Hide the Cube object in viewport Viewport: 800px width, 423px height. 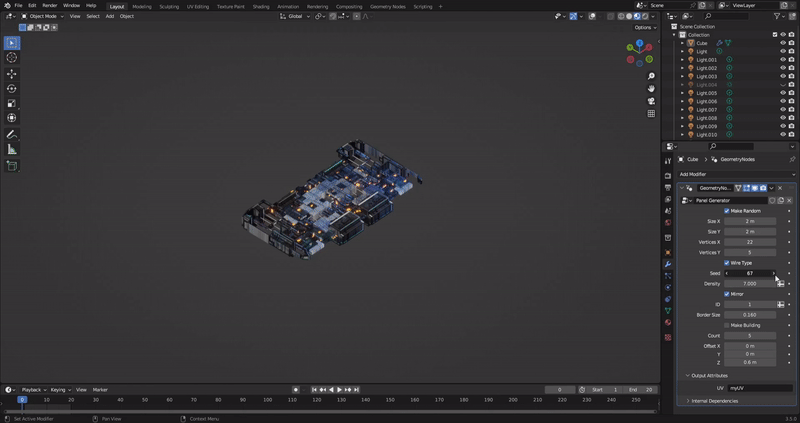coord(783,43)
